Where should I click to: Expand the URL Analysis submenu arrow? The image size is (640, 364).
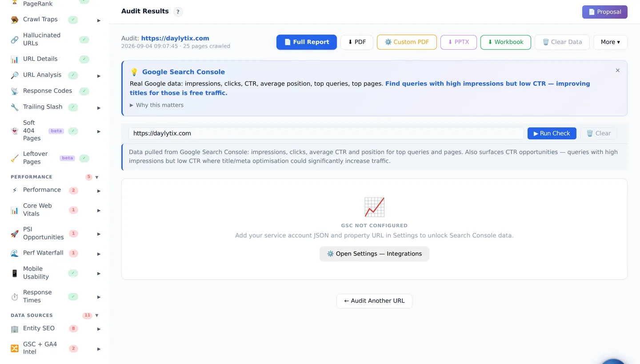(x=99, y=76)
